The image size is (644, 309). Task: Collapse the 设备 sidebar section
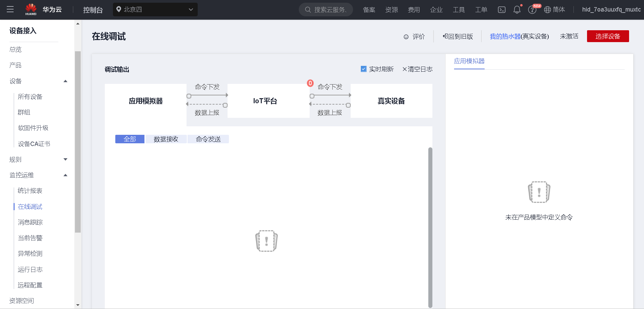tap(65, 81)
